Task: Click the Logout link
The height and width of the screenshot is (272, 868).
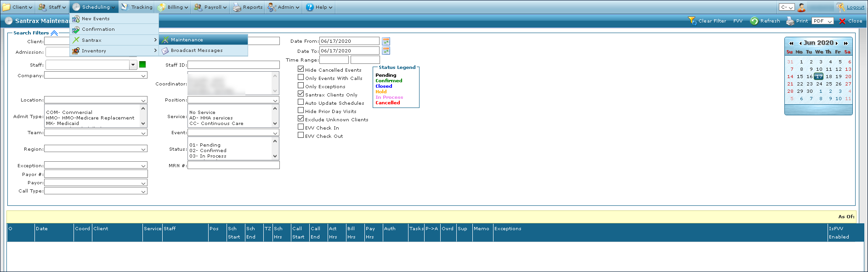Action: (x=855, y=7)
